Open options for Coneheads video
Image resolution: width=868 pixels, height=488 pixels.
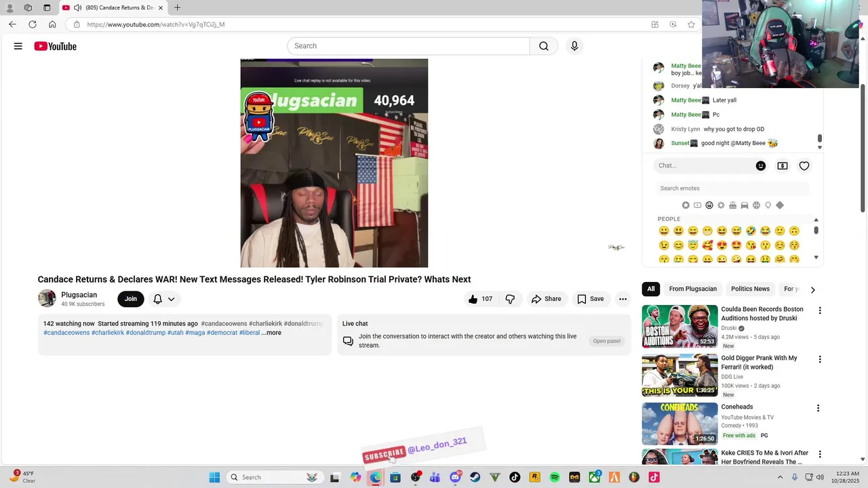(x=818, y=408)
